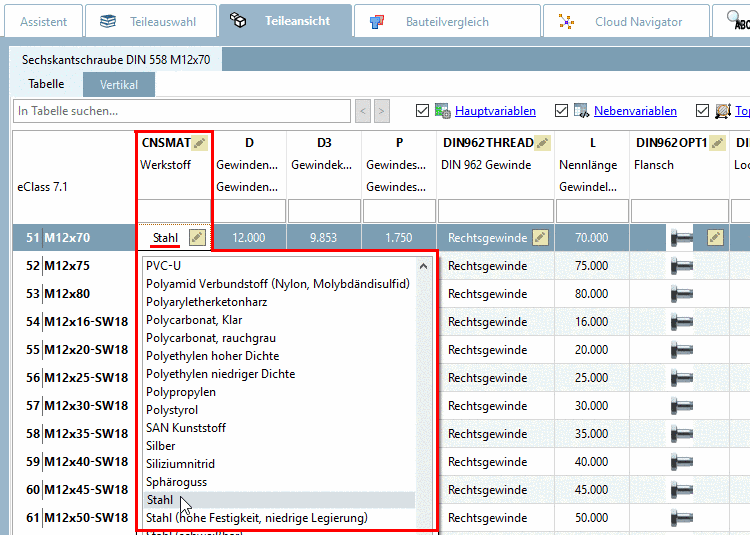Click the flange bolt image in row M12x45-SW18
The width and height of the screenshot is (750, 535).
(x=682, y=490)
